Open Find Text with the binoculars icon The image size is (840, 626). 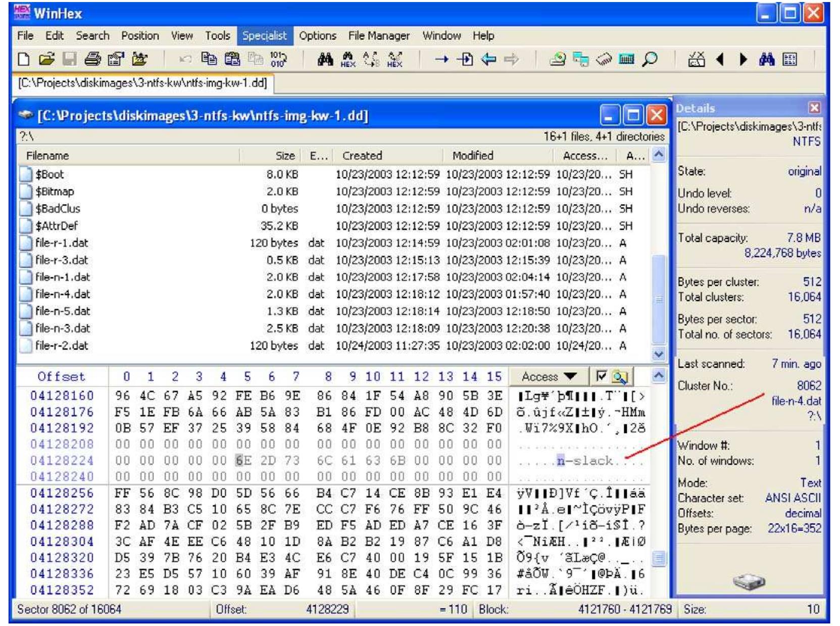point(326,58)
